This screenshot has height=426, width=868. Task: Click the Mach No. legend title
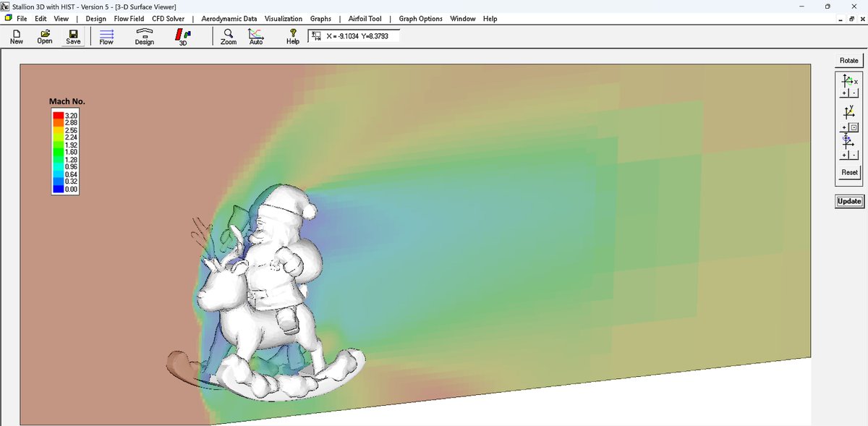pos(67,101)
